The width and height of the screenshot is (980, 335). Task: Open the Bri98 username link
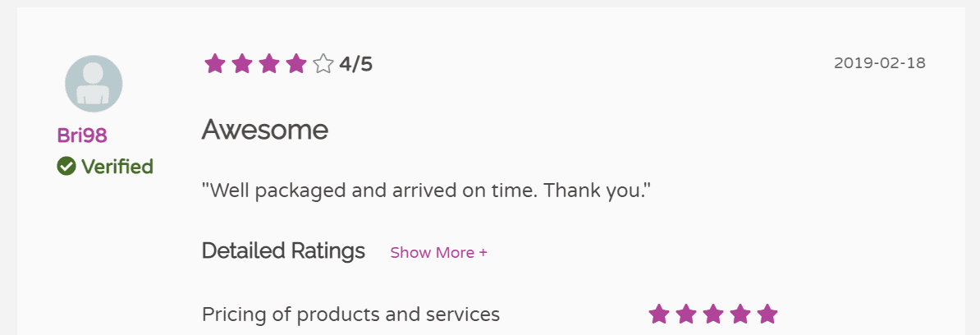tap(82, 135)
